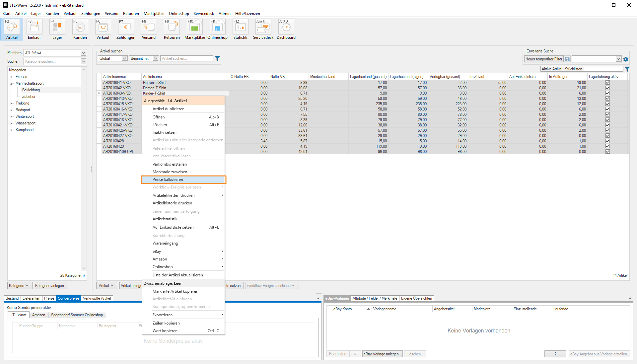Select the Radsport category in tree

pyautogui.click(x=23, y=110)
